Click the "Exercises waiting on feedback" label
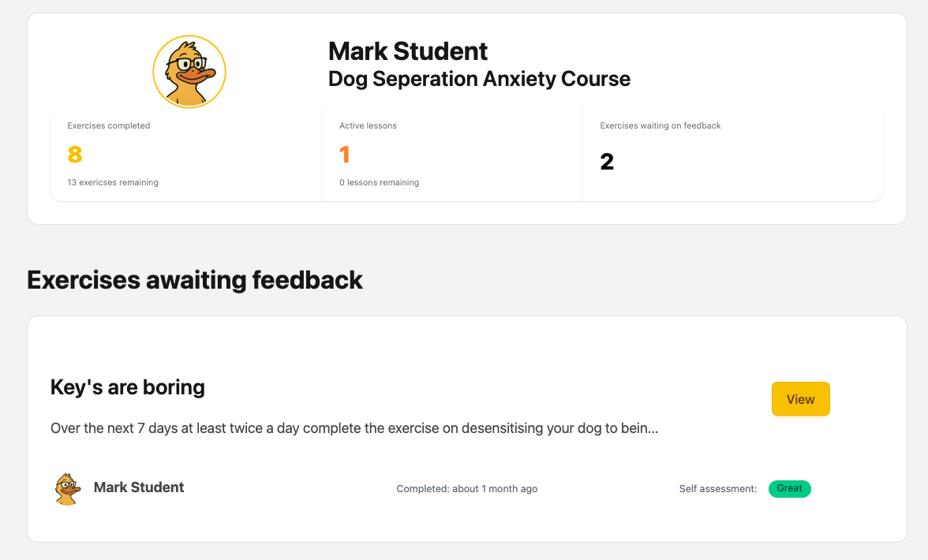928x560 pixels. [660, 125]
